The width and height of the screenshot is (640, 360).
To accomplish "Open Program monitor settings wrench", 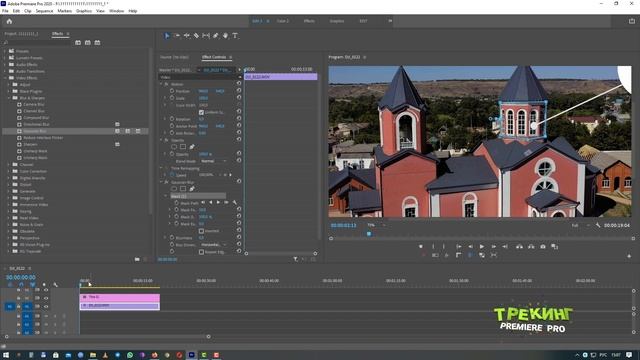I will [598, 225].
